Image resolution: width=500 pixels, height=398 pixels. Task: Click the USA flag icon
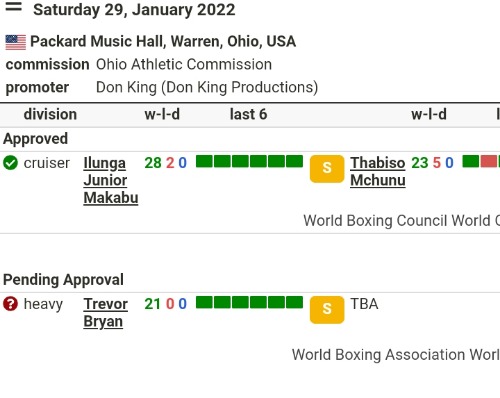[x=16, y=42]
